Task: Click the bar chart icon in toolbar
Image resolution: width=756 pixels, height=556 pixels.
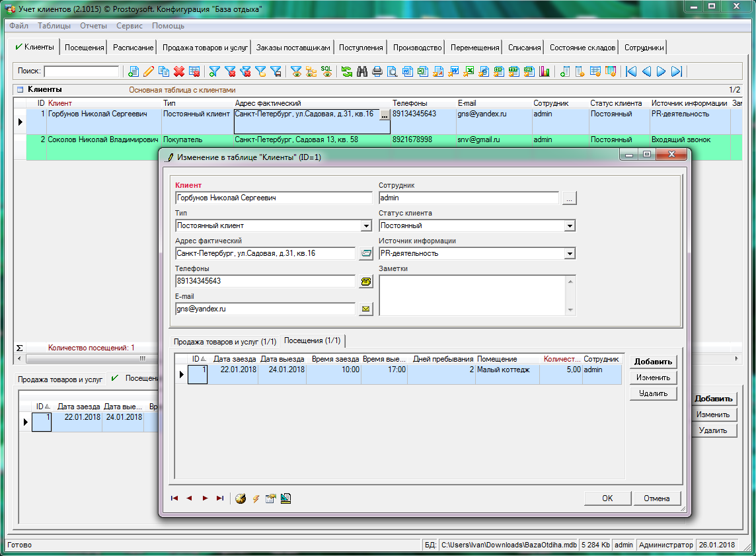Action: pos(545,71)
